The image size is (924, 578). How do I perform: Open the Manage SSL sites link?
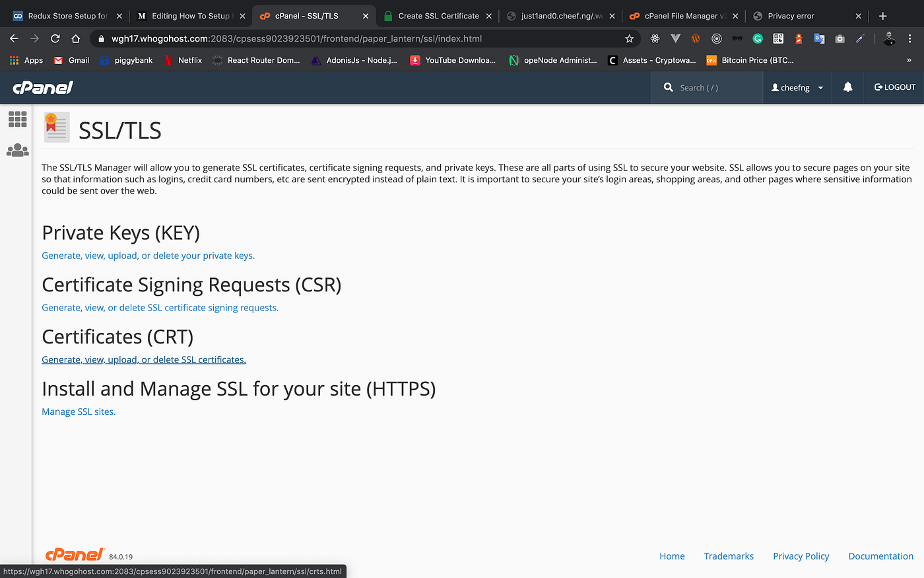[79, 412]
